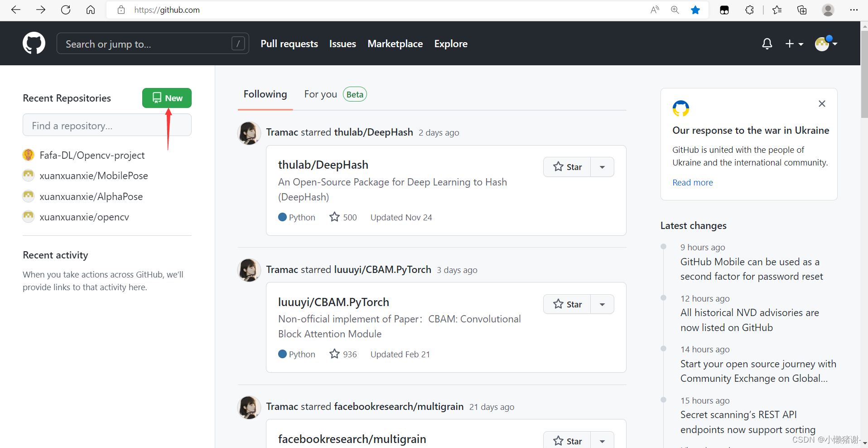
Task: View the 936 stargazers of CBAM.PyTorch
Action: coord(343,354)
